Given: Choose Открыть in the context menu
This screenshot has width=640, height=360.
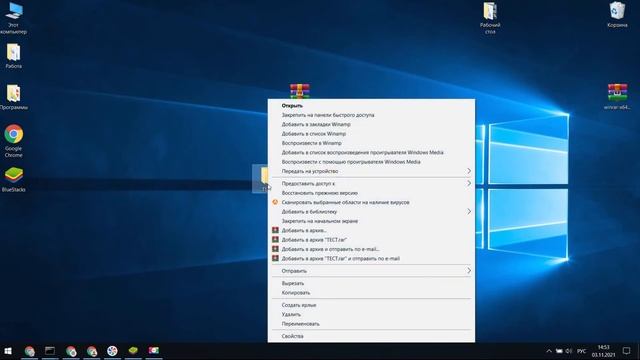Looking at the screenshot, I should click(371, 105).
